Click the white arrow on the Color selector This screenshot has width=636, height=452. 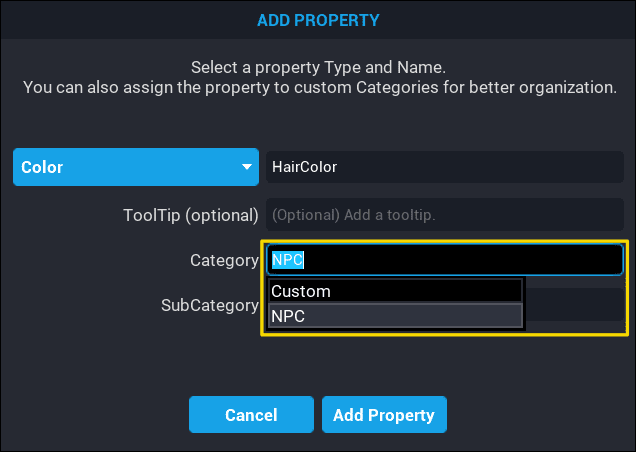[x=247, y=167]
